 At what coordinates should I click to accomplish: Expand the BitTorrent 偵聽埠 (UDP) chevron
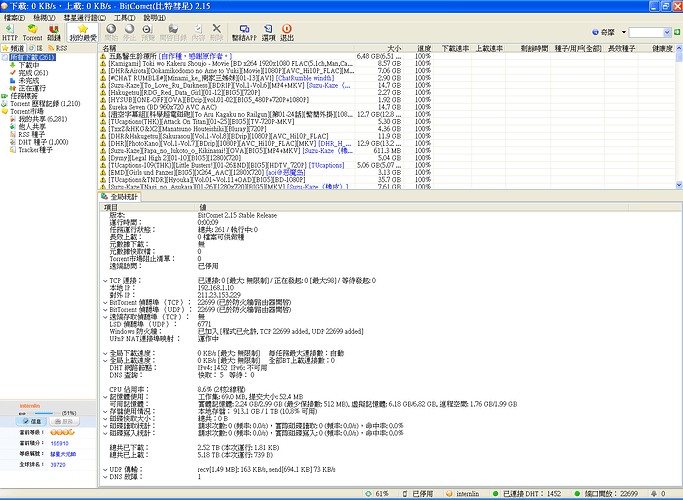[105, 310]
